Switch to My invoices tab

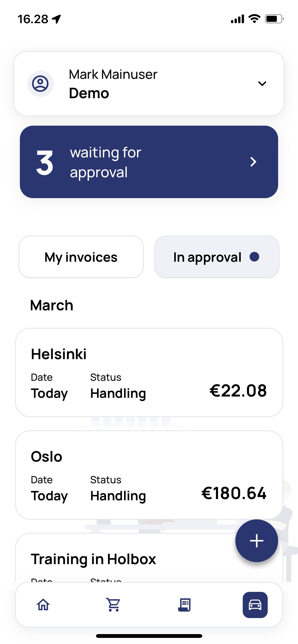pos(81,257)
